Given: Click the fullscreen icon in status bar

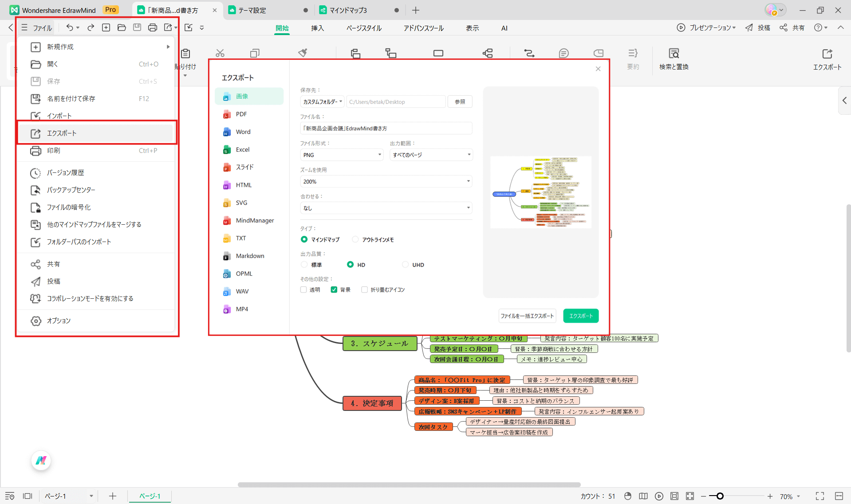Looking at the screenshot, I should tap(819, 496).
